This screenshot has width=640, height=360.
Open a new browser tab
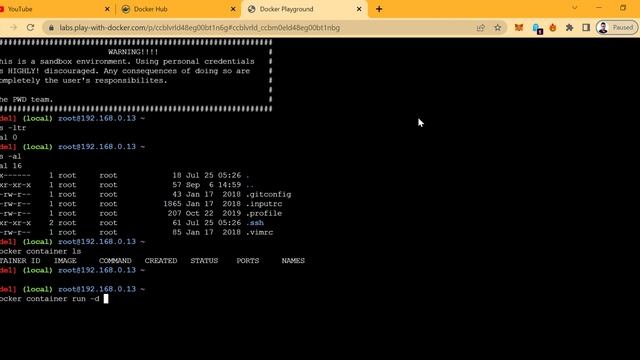point(379,9)
